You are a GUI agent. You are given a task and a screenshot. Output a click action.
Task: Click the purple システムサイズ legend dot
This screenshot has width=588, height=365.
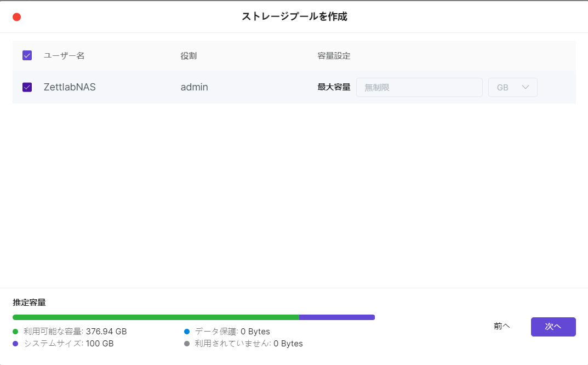(15, 344)
